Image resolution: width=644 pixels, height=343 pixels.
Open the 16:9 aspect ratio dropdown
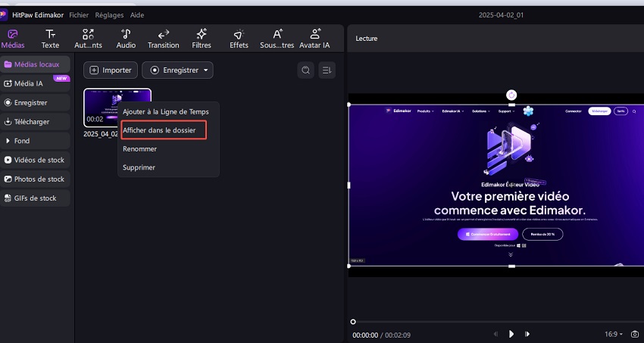point(614,335)
